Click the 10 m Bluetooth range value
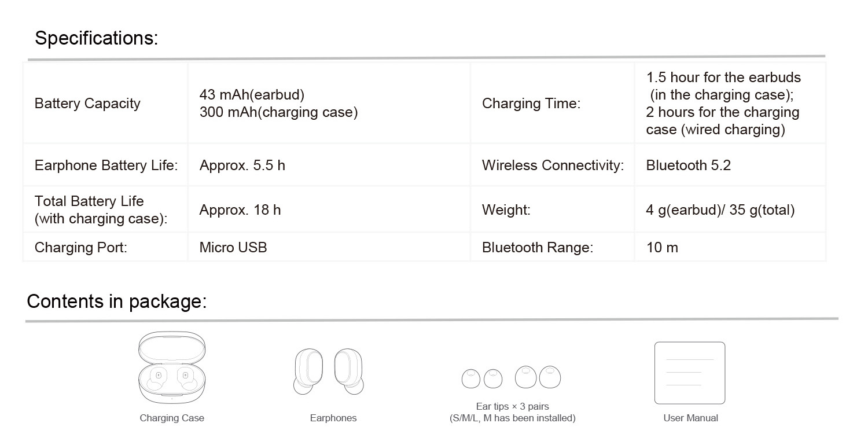The width and height of the screenshot is (868, 434). point(662,248)
